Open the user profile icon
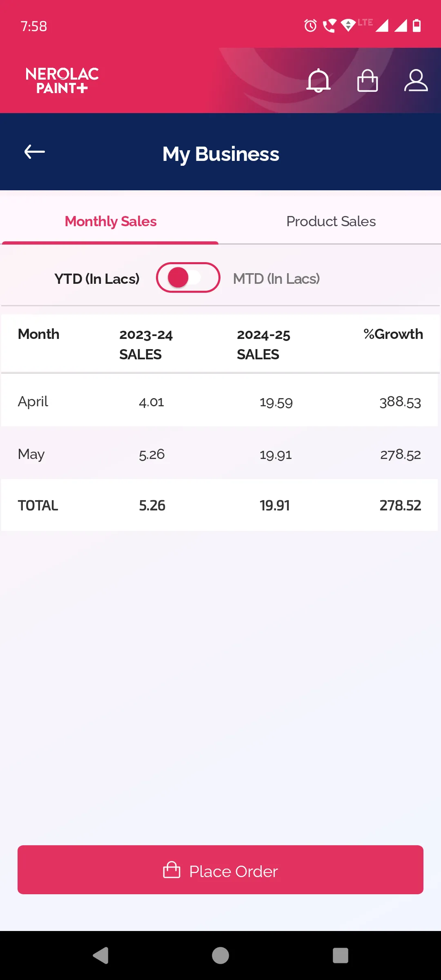441x980 pixels. coord(416,80)
